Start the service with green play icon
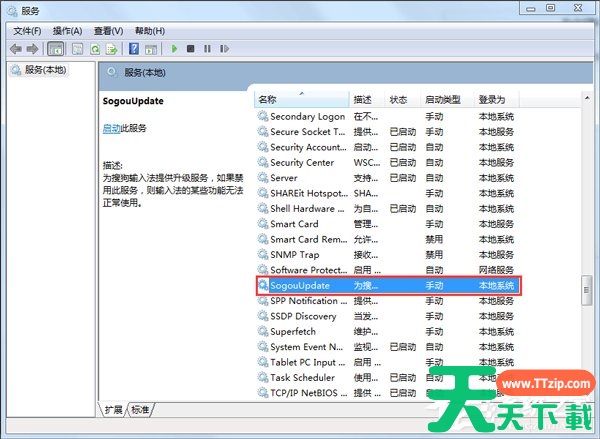600x439 pixels. [174, 49]
